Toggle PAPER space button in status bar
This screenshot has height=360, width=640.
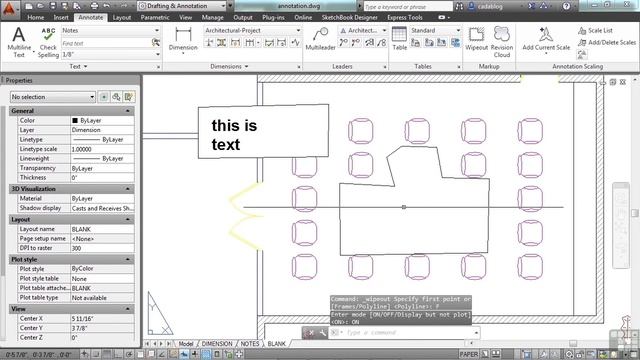click(469, 354)
